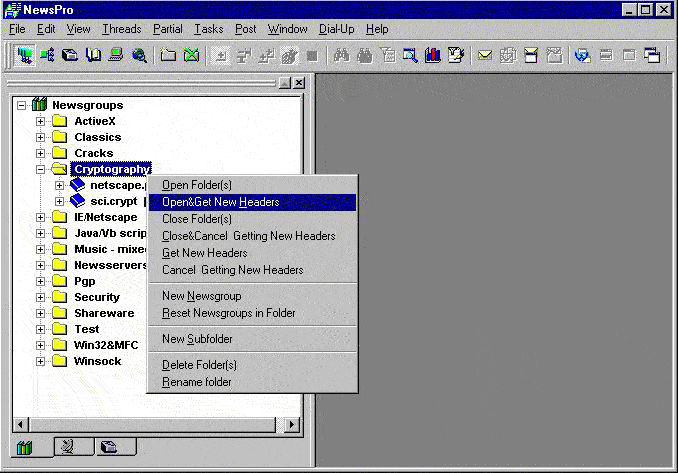Screen dimensions: 678x473
Task: Select New Subfolder in context menu
Action: click(x=197, y=339)
